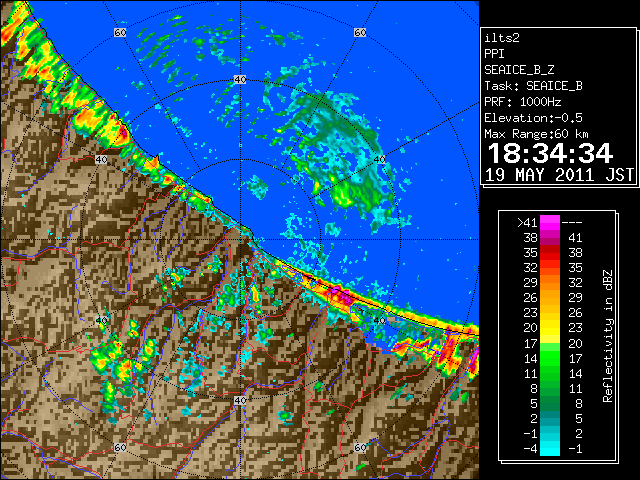Click the '-4' legend label
The image size is (640, 480).
[530, 448]
